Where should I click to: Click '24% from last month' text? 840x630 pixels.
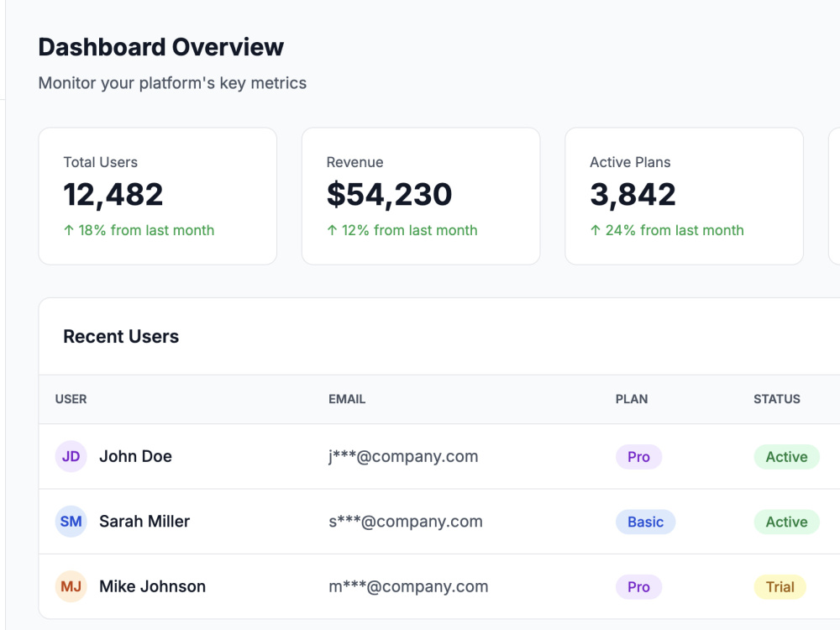675,230
